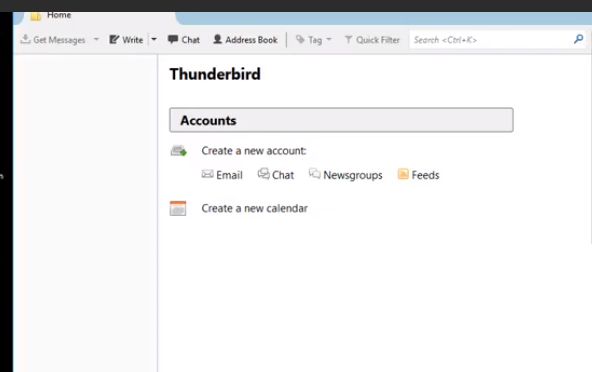The width and height of the screenshot is (592, 372).
Task: Click the Chat account bubbles icon
Action: click(x=264, y=174)
